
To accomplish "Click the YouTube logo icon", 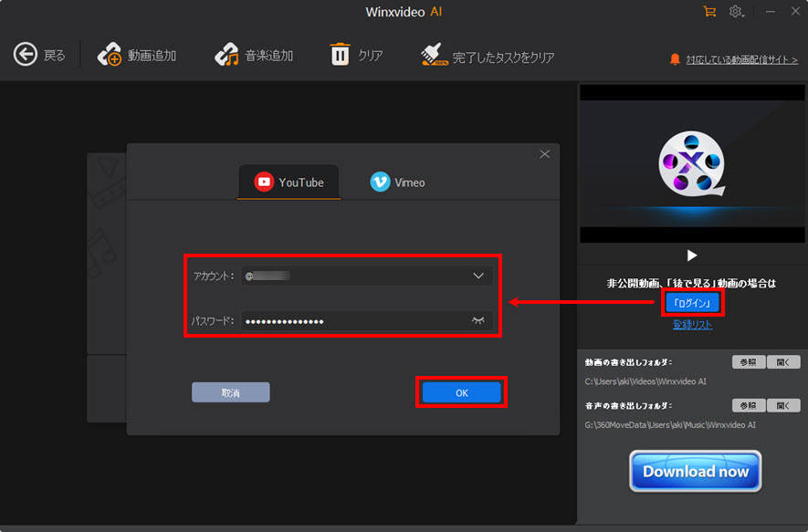I will click(x=264, y=182).
